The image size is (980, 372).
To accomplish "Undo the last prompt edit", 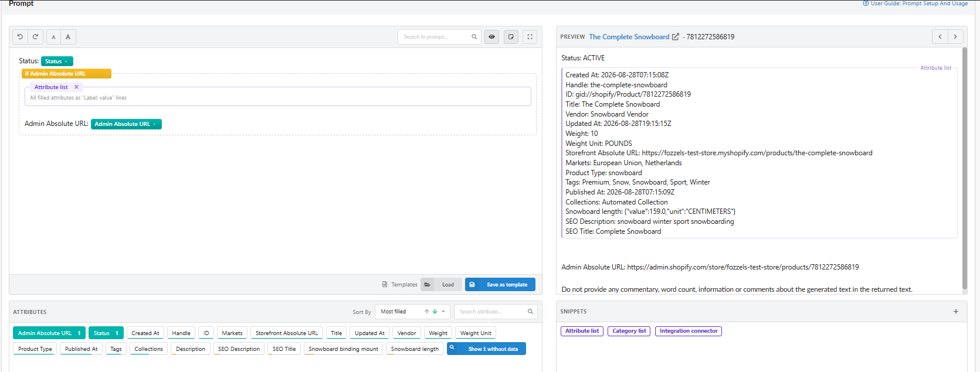I will pyautogui.click(x=20, y=37).
